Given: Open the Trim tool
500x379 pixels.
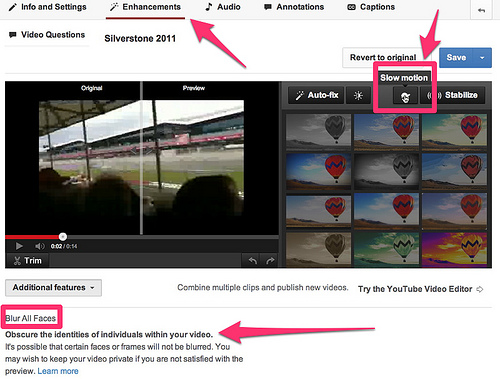Looking at the screenshot, I should pos(28,261).
